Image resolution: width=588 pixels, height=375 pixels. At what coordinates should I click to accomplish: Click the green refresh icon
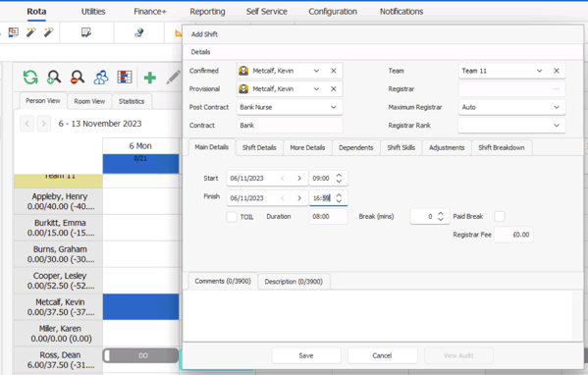coord(30,78)
